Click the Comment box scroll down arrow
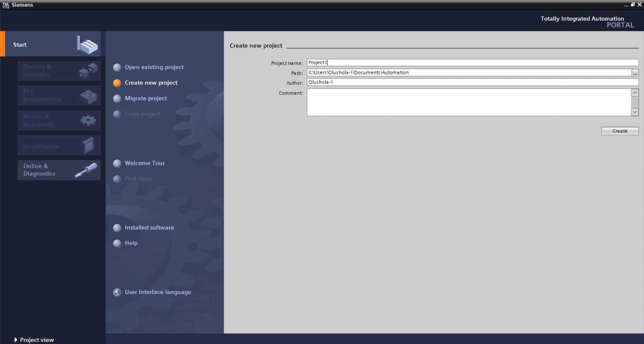Screen dimensions: 644x344 pos(635,112)
